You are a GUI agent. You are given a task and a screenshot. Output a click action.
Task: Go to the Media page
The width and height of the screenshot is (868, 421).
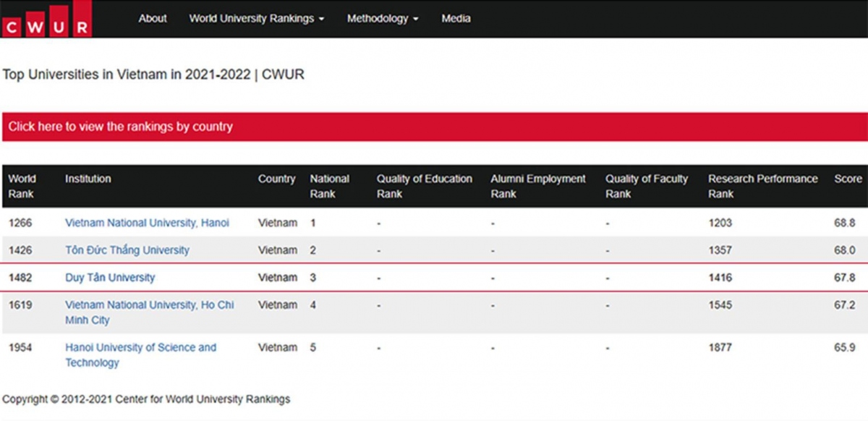(456, 19)
